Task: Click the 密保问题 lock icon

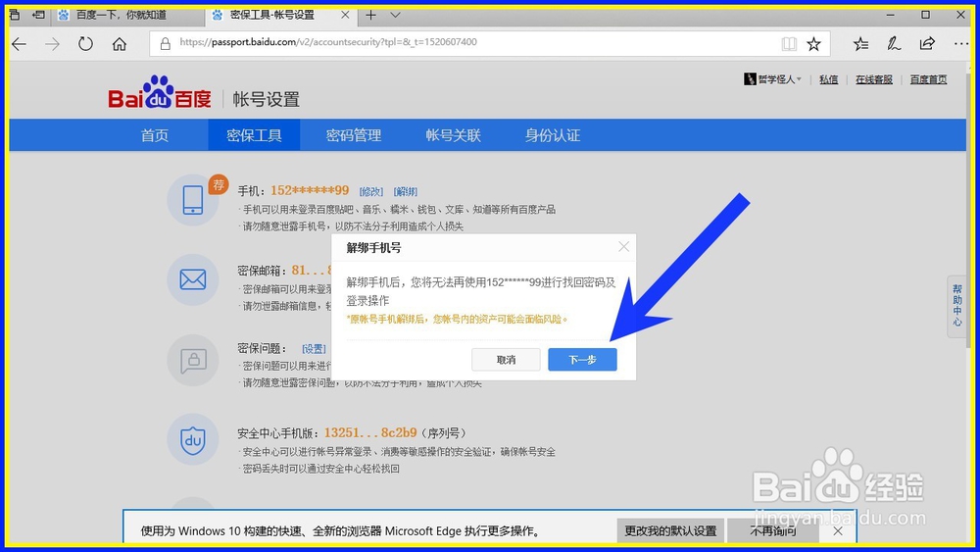Action: (x=192, y=360)
